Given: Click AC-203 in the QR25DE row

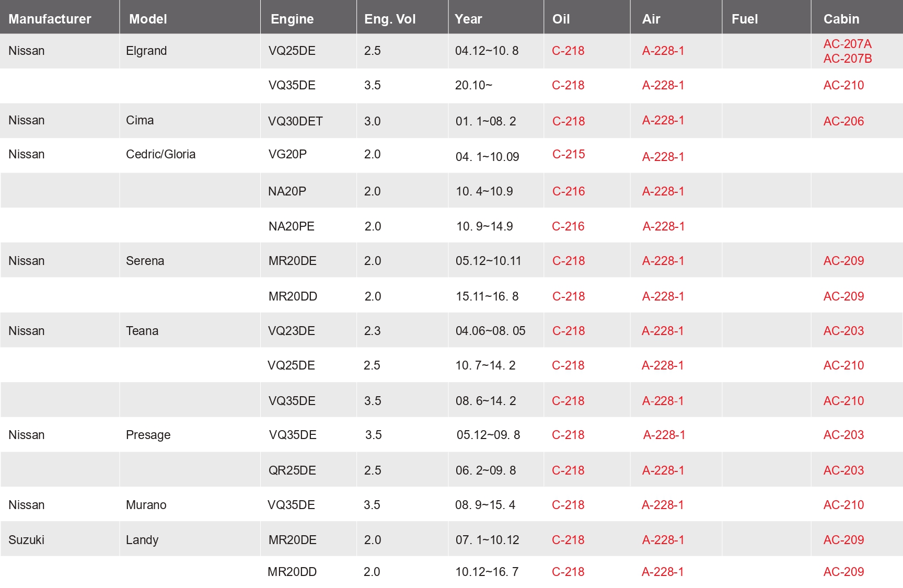Looking at the screenshot, I should coord(843,470).
